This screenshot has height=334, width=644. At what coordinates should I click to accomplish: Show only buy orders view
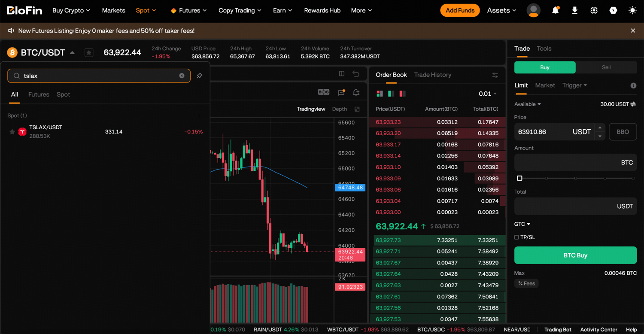(391, 94)
